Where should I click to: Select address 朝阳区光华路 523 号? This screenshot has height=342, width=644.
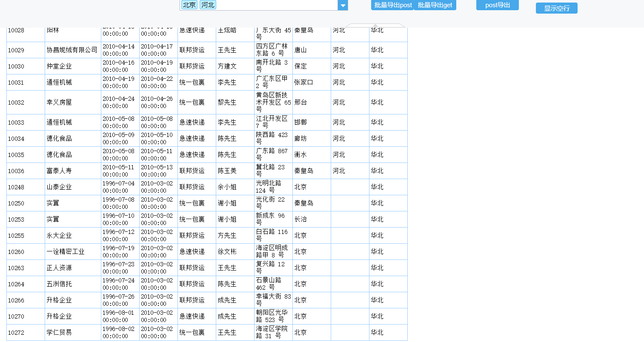(x=273, y=316)
